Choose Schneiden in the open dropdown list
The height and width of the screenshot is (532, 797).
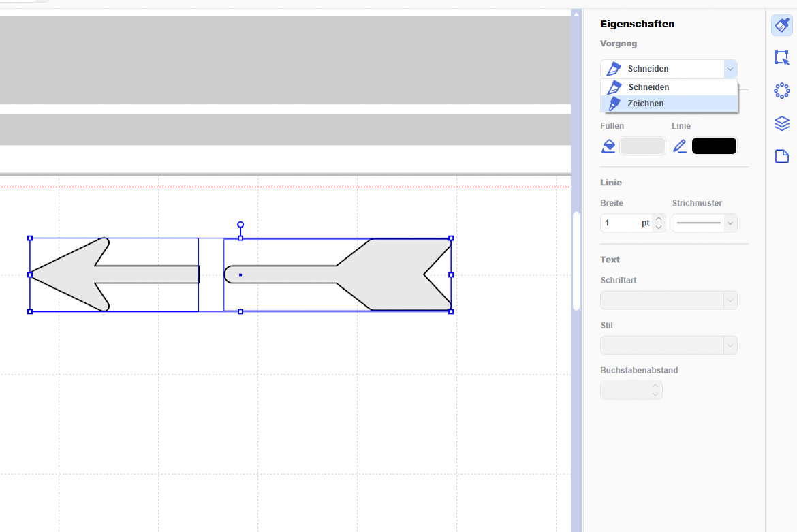[x=648, y=87]
